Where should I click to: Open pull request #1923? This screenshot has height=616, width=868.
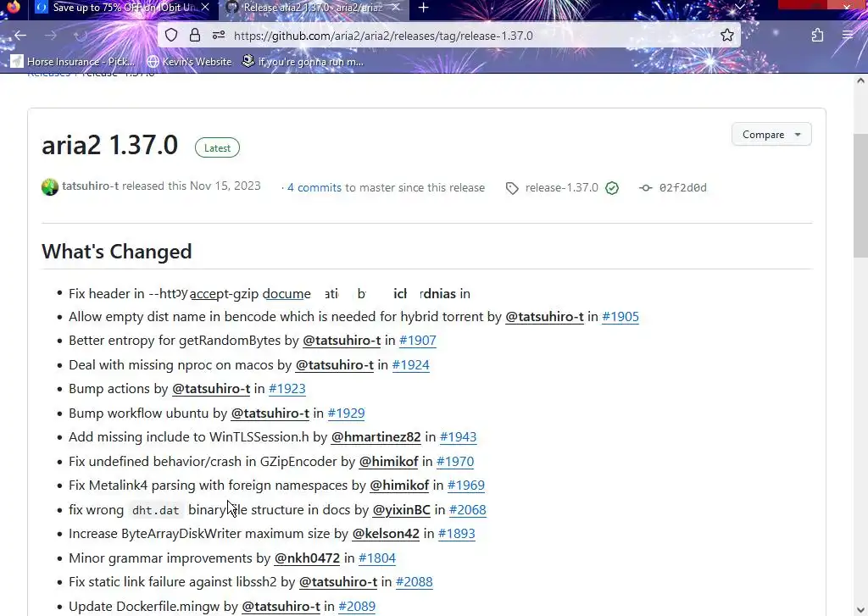pyautogui.click(x=287, y=389)
